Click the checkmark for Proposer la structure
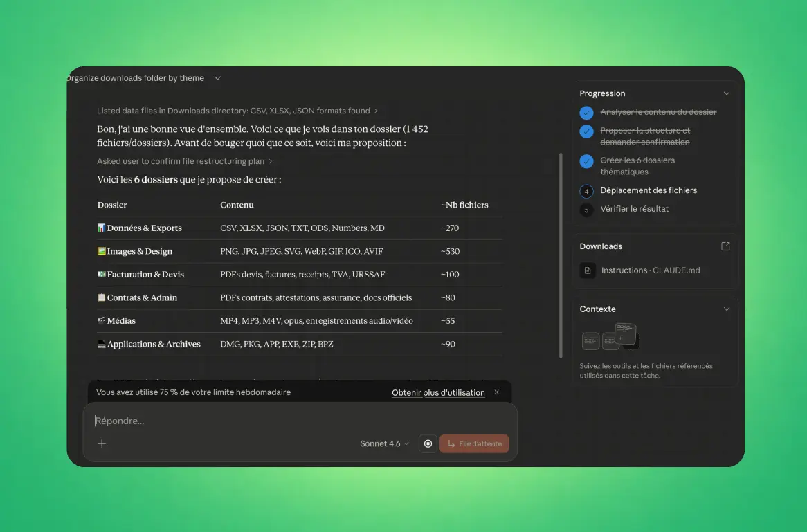807x532 pixels. 586,131
